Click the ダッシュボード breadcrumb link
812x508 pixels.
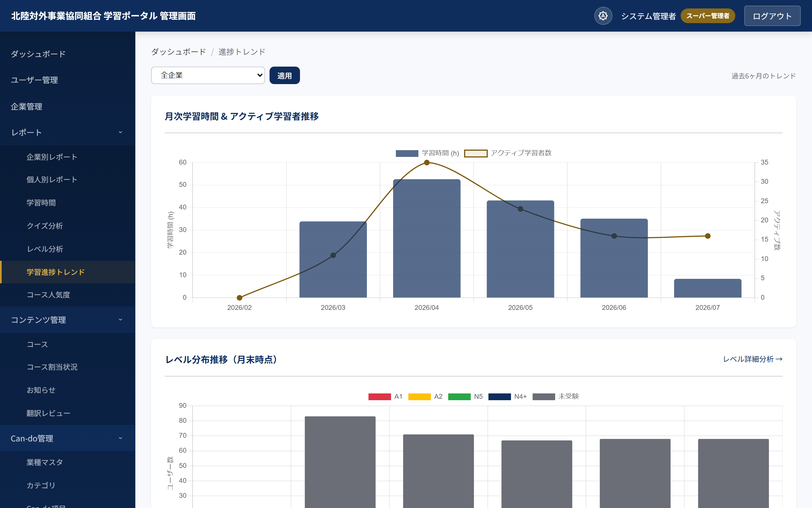(x=178, y=52)
